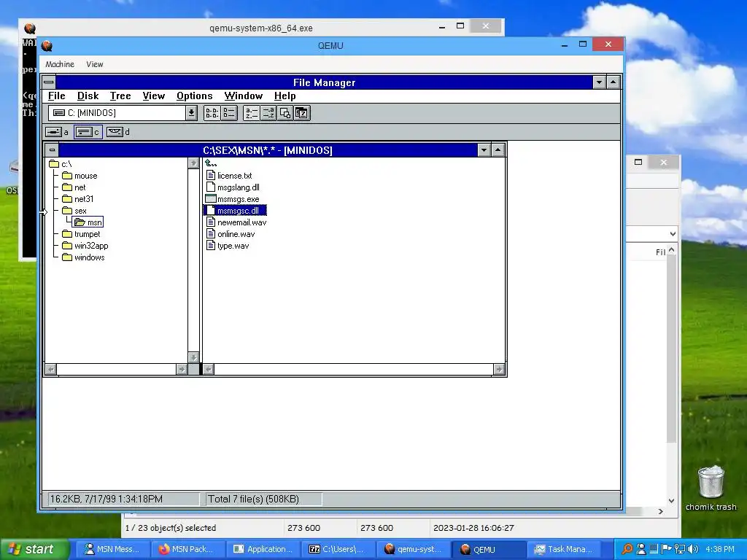
Task: Open control menu of the C:\SEX\MSN child window
Action: tap(52, 150)
